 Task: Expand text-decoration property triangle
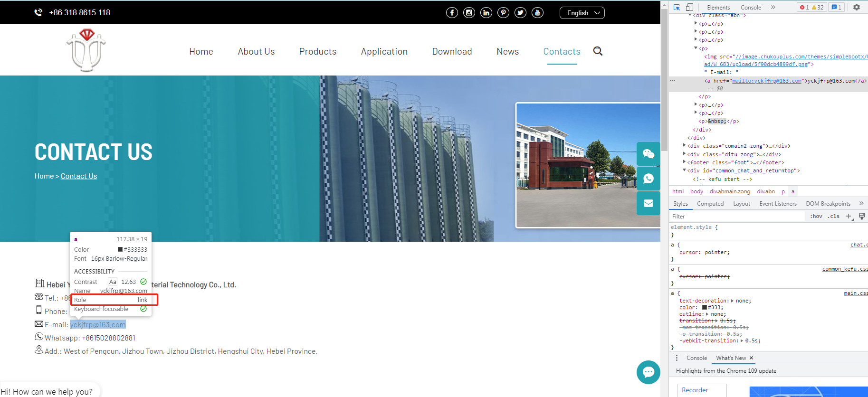point(732,301)
